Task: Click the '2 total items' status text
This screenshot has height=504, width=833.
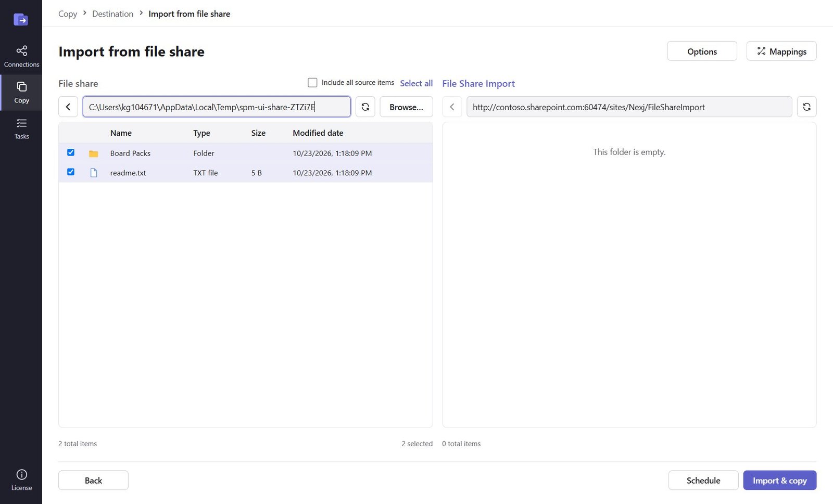Action: [x=78, y=444]
